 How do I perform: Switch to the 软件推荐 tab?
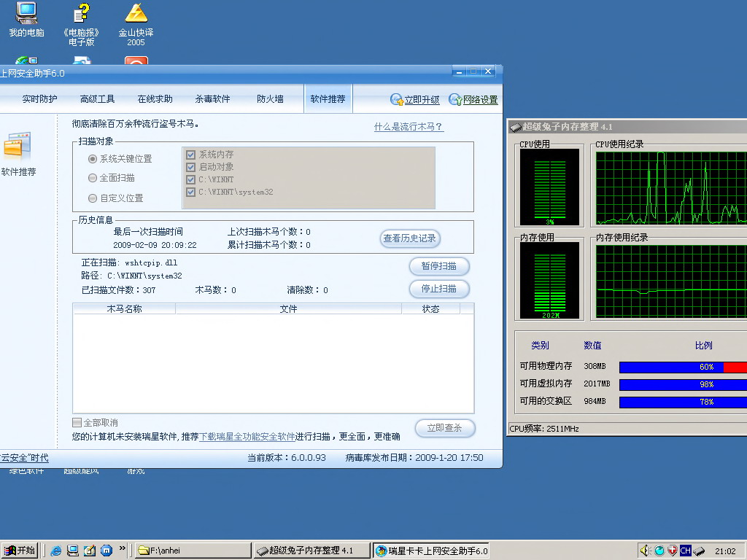(328, 99)
